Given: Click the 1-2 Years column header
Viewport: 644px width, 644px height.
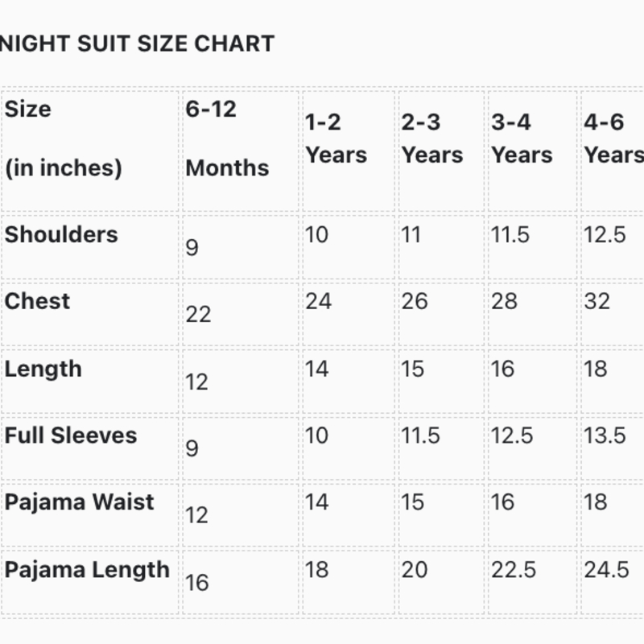Looking at the screenshot, I should 336,138.
